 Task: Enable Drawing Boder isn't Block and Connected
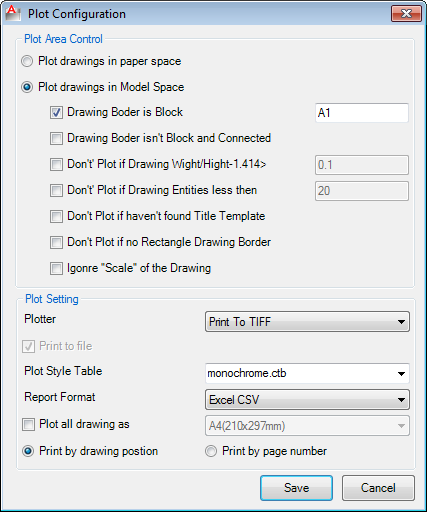click(56, 138)
